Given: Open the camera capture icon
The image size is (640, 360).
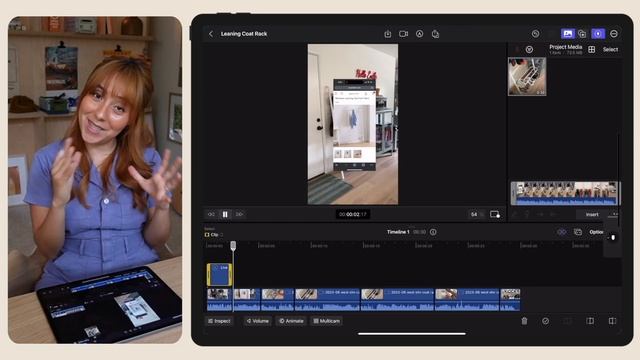Looking at the screenshot, I should pos(403,34).
